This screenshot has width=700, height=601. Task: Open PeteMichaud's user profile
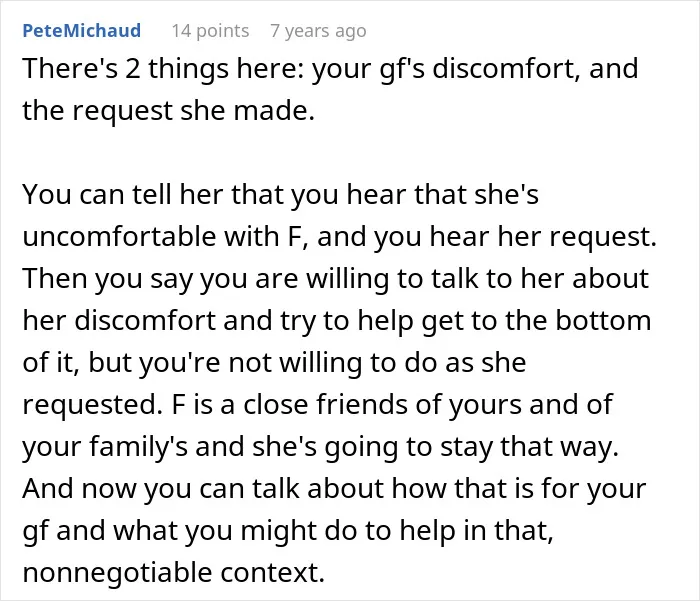pyautogui.click(x=82, y=30)
